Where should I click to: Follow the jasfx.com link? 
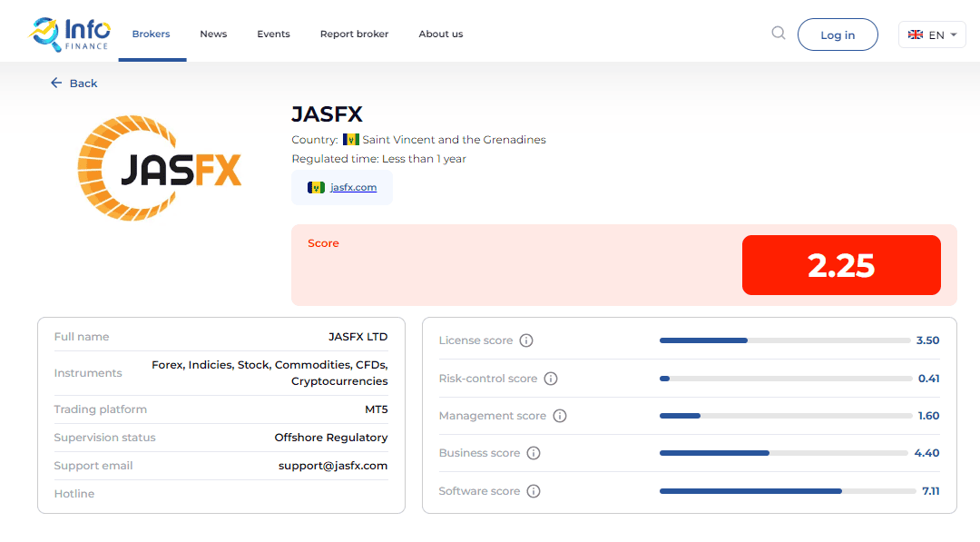click(353, 187)
